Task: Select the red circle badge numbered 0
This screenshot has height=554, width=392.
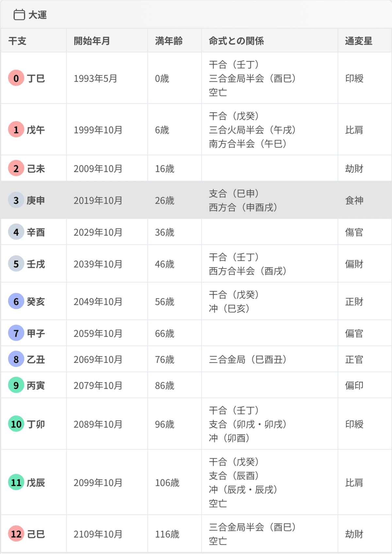Action: [16, 78]
